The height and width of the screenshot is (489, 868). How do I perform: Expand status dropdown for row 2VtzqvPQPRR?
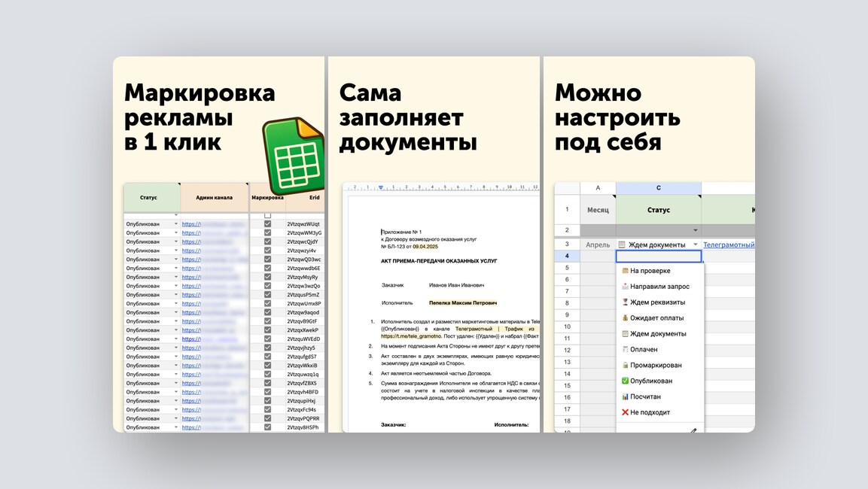click(x=176, y=419)
